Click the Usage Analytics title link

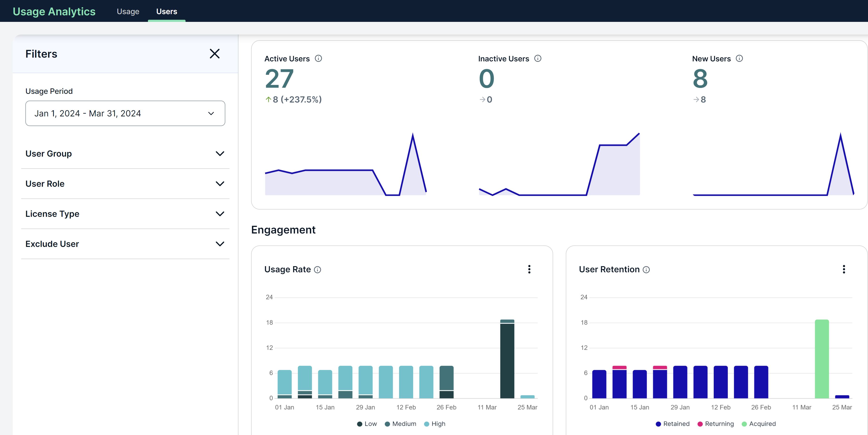(x=54, y=12)
